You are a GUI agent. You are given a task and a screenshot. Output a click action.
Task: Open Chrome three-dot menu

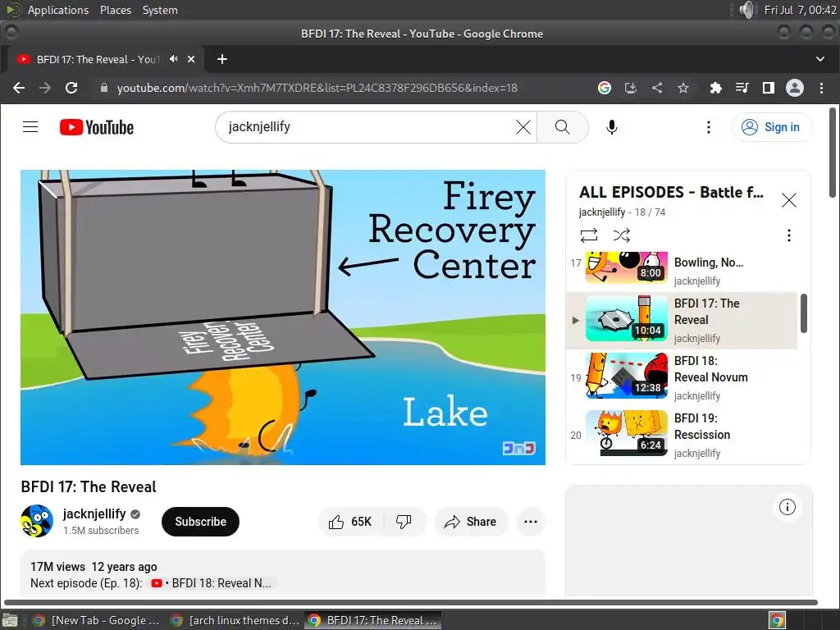pos(821,88)
